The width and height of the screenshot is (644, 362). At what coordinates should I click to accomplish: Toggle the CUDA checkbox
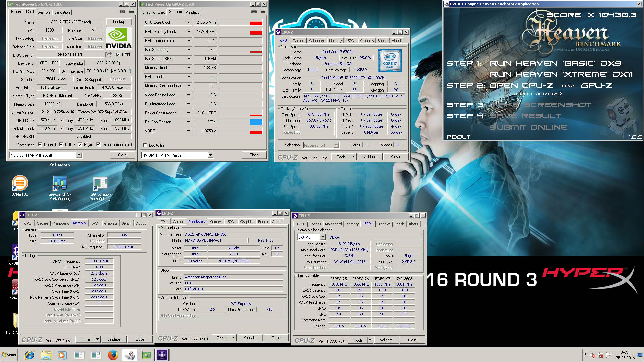pyautogui.click(x=61, y=145)
